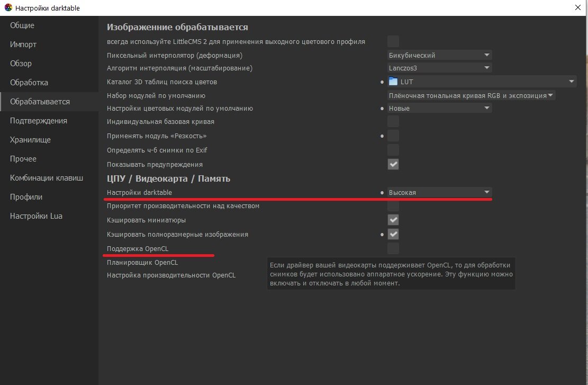Uncheck Кэшировать полноразмерные изображения checkbox
The height and width of the screenshot is (385, 588).
[393, 234]
